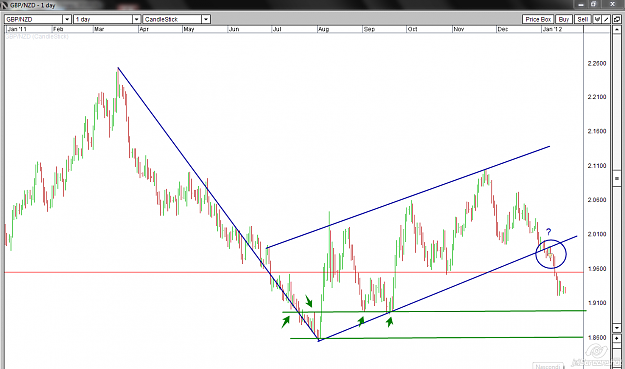Screen dimensions: 625x369
Task: Click the detach chart window icon
Action: (x=617, y=19)
